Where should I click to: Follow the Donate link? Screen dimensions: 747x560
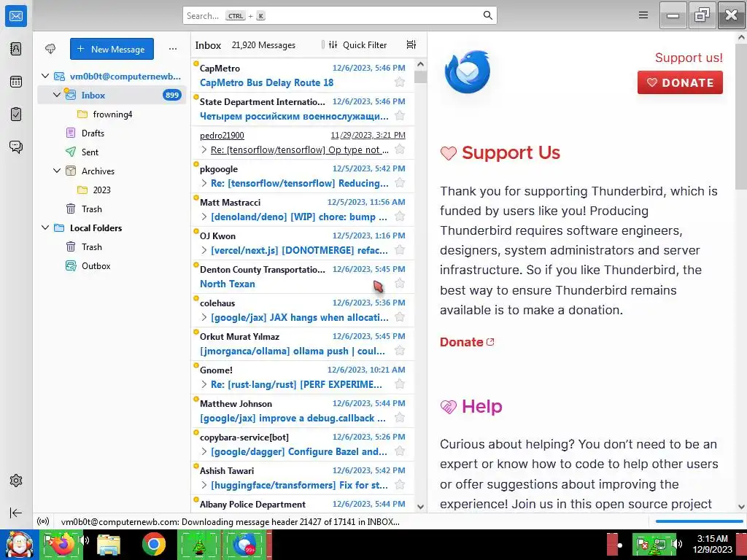[467, 342]
